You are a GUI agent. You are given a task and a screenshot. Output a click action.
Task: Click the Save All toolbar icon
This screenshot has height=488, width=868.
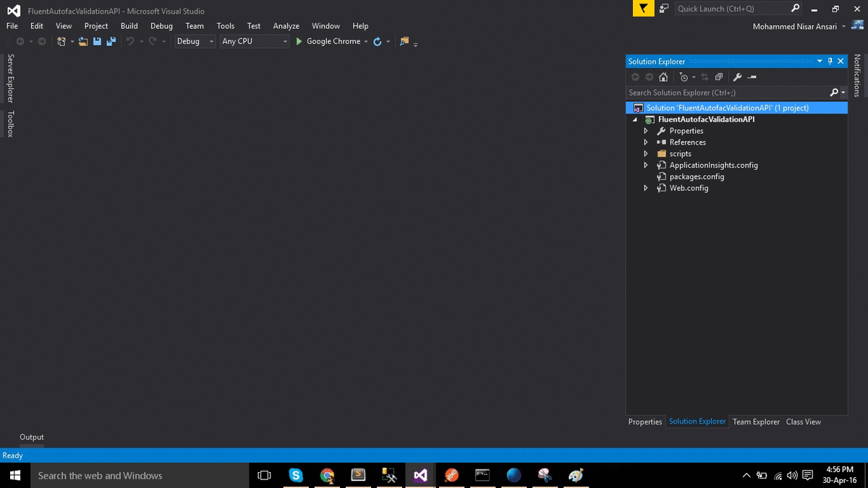coord(111,41)
